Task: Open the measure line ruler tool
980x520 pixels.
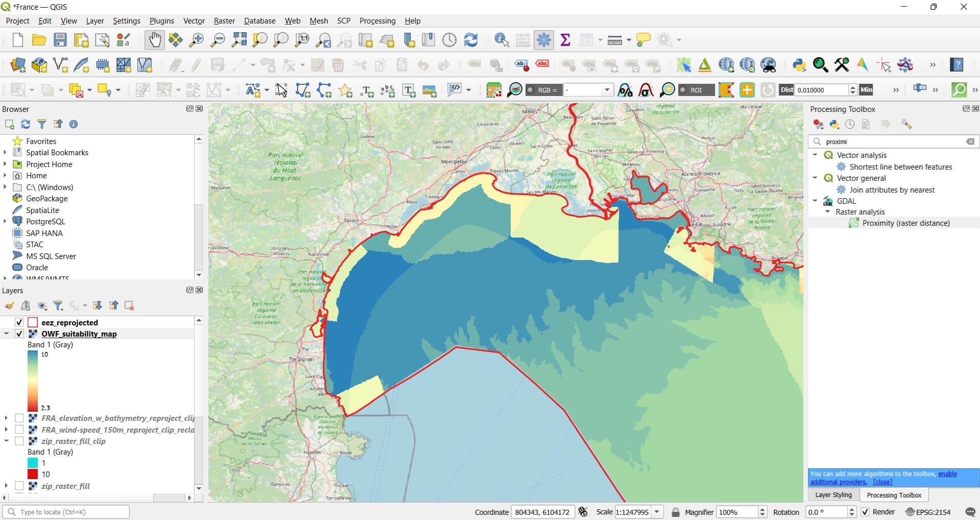Action: coord(615,40)
